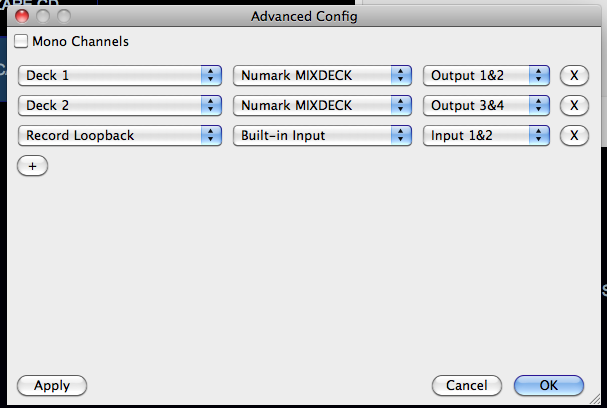Add a new channel row with plus
This screenshot has width=607, height=408.
pos(32,166)
